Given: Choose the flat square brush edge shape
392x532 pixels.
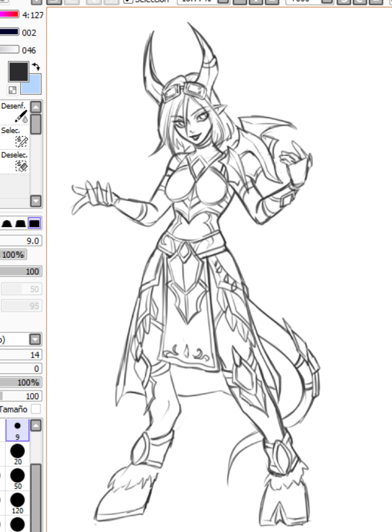Looking at the screenshot, I should [x=34, y=223].
